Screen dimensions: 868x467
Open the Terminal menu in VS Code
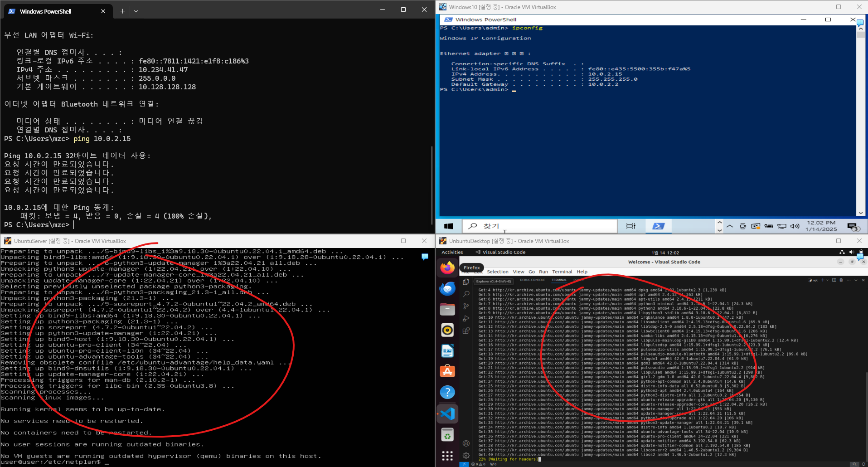[562, 272]
